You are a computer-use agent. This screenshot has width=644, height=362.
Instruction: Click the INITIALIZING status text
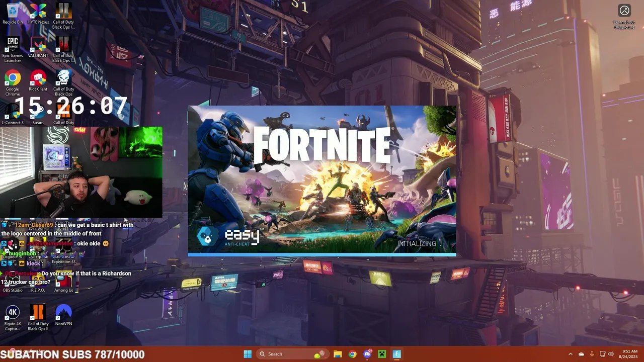point(417,243)
